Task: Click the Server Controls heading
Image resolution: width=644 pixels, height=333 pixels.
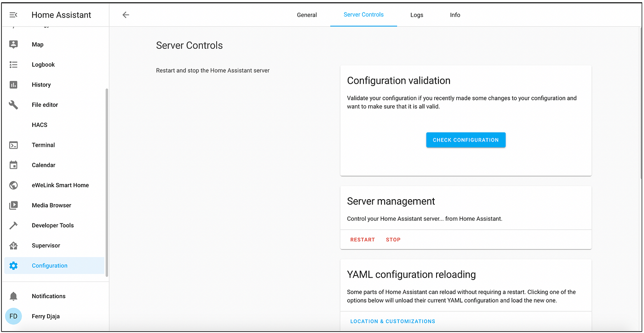Action: tap(190, 46)
